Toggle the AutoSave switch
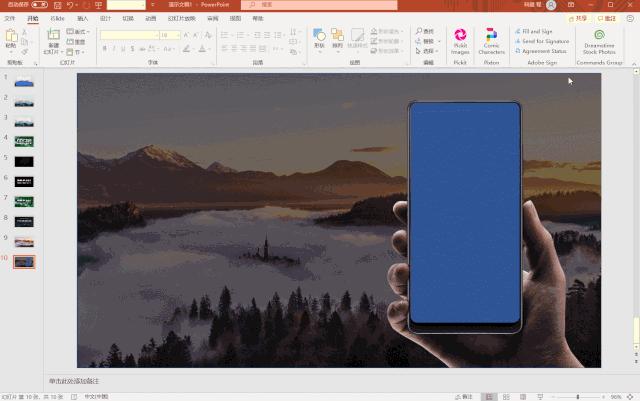Image resolution: width=640 pixels, height=401 pixels. [39, 5]
